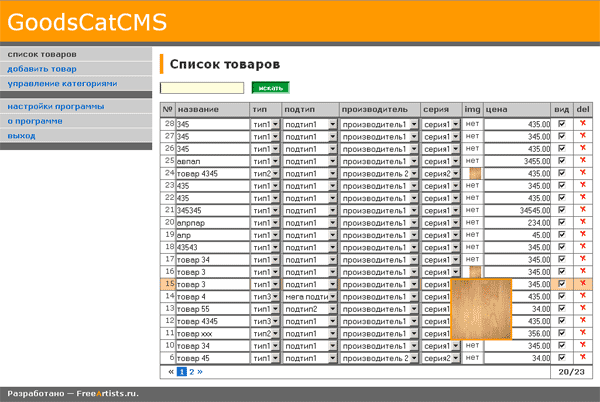The width and height of the screenshot is (600, 402).
Task: Open производитель dropdown in row 26
Action: (379, 149)
